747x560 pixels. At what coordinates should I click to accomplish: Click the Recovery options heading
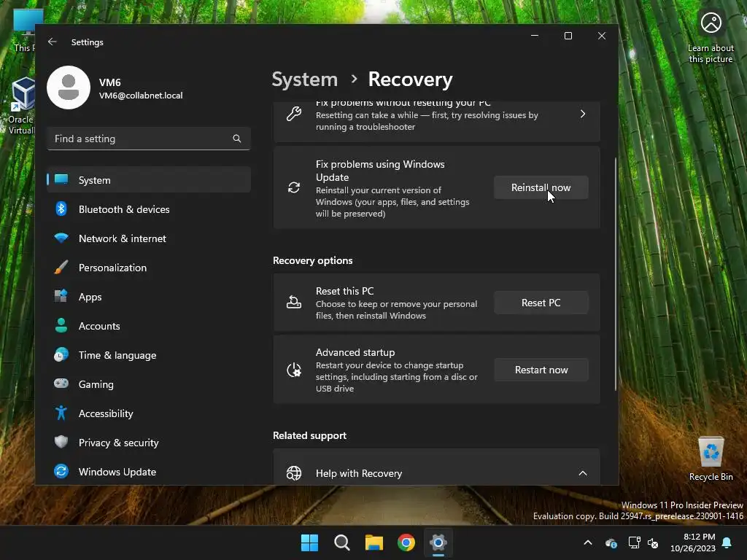coord(312,260)
